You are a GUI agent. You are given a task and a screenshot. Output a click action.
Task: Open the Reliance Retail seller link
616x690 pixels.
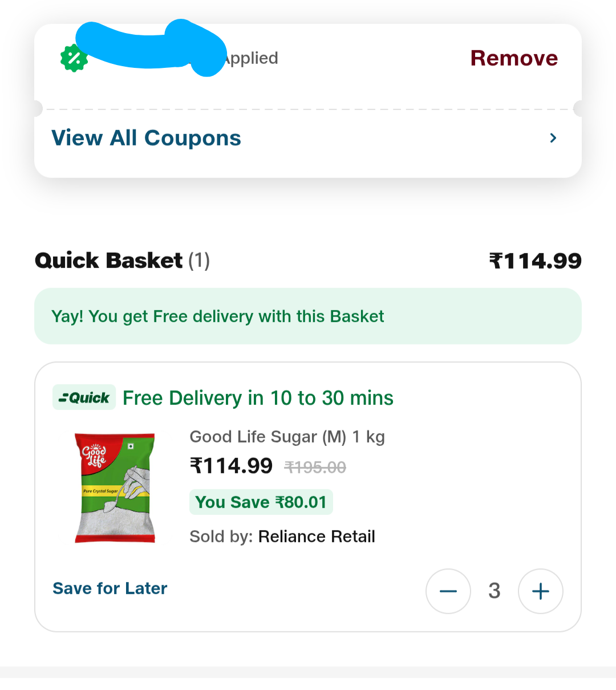point(317,537)
